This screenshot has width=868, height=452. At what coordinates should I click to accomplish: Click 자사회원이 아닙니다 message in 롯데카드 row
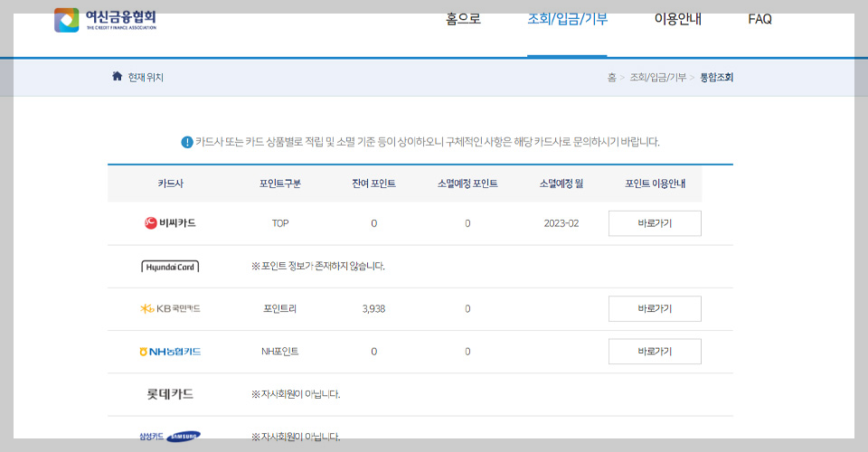point(296,394)
